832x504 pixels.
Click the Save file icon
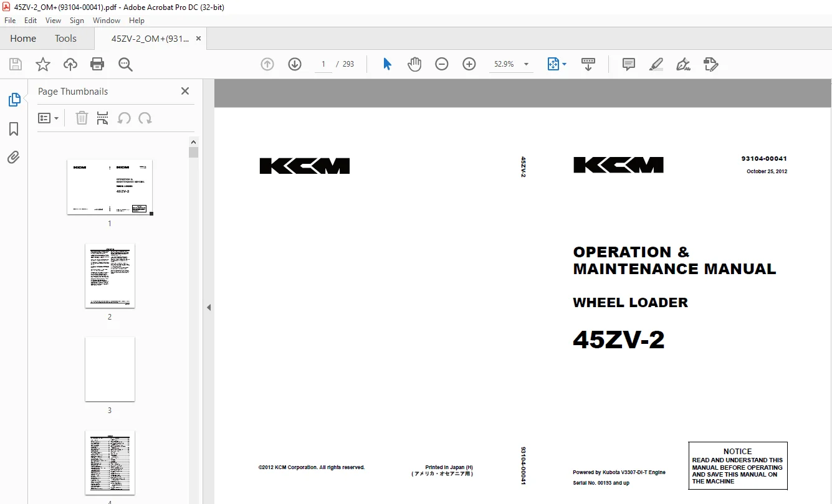click(16, 64)
